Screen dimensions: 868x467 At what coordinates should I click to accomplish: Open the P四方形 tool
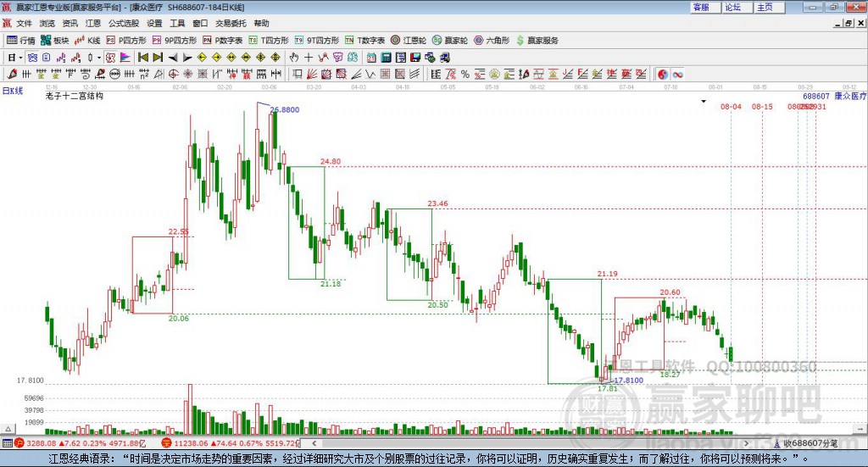pos(127,41)
